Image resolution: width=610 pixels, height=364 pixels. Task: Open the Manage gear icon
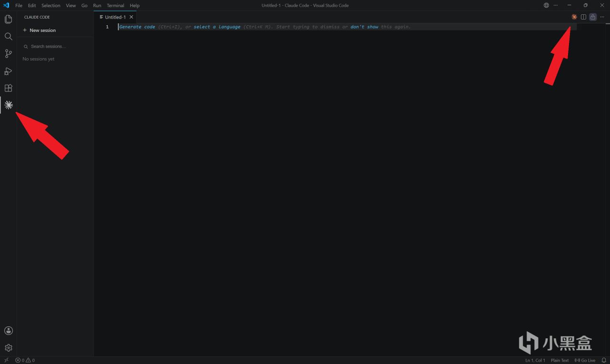8,348
